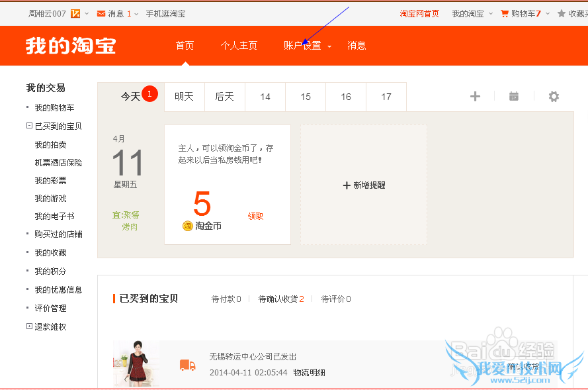Open the 个人主页 navigation item
This screenshot has height=390, width=588.
pyautogui.click(x=239, y=46)
